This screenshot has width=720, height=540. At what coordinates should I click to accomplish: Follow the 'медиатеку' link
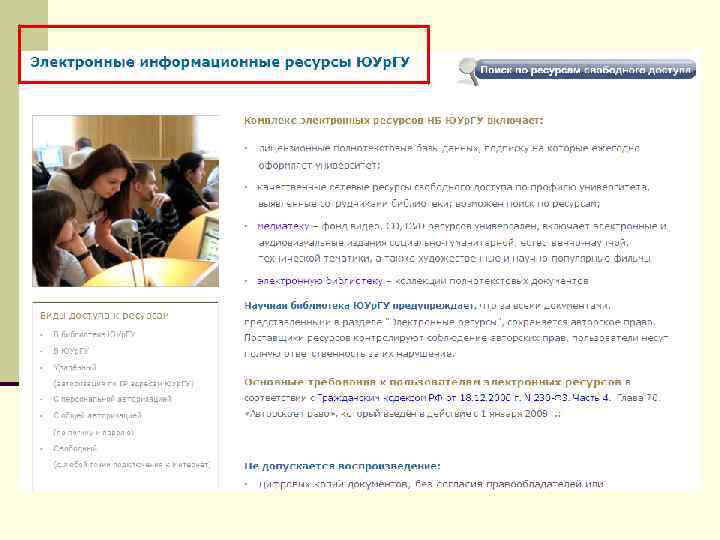pos(283,226)
